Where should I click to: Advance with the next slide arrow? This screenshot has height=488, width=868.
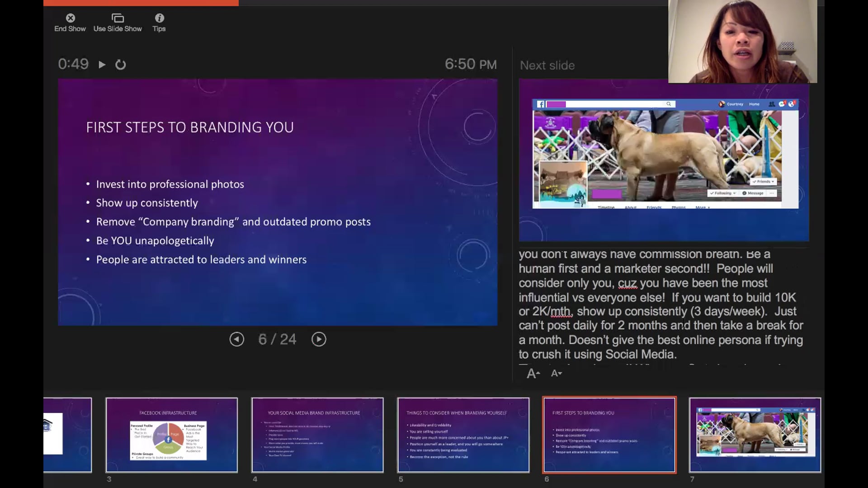click(x=319, y=339)
